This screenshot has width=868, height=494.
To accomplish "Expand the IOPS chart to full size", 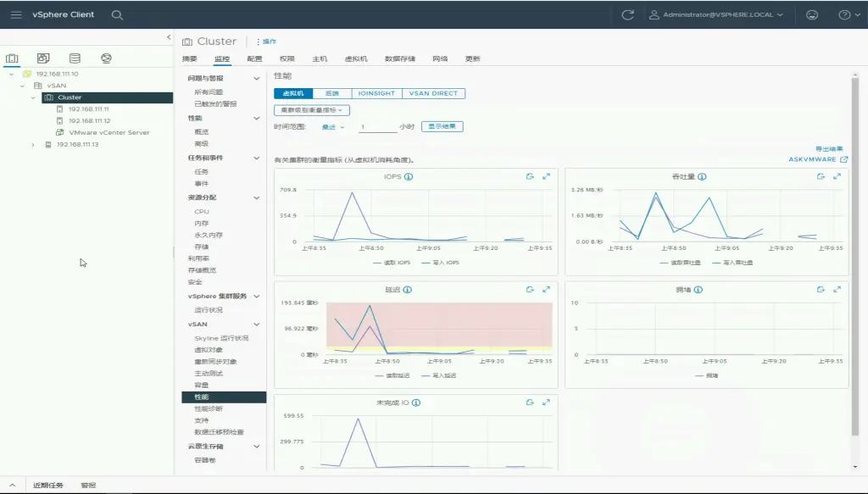I will pos(547,176).
